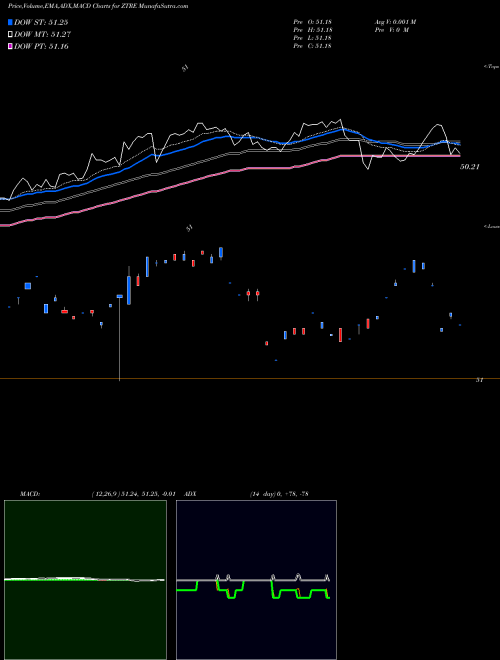Screen dimensions: 500x660
Task: Click the 'Pre V: 0 M' value
Action: pos(391,30)
